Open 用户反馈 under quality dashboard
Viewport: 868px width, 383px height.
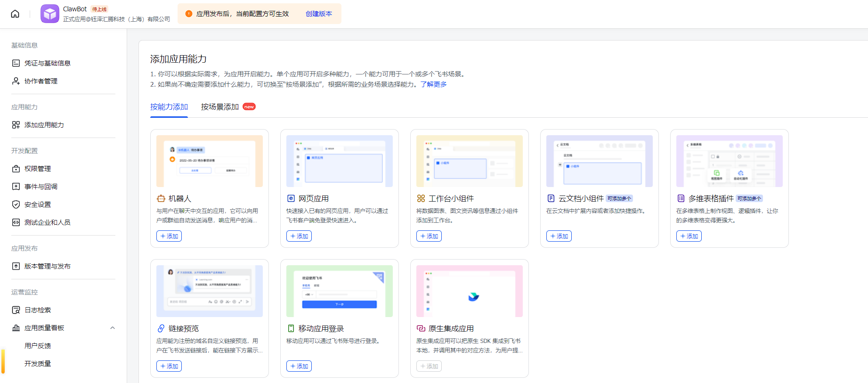click(38, 346)
